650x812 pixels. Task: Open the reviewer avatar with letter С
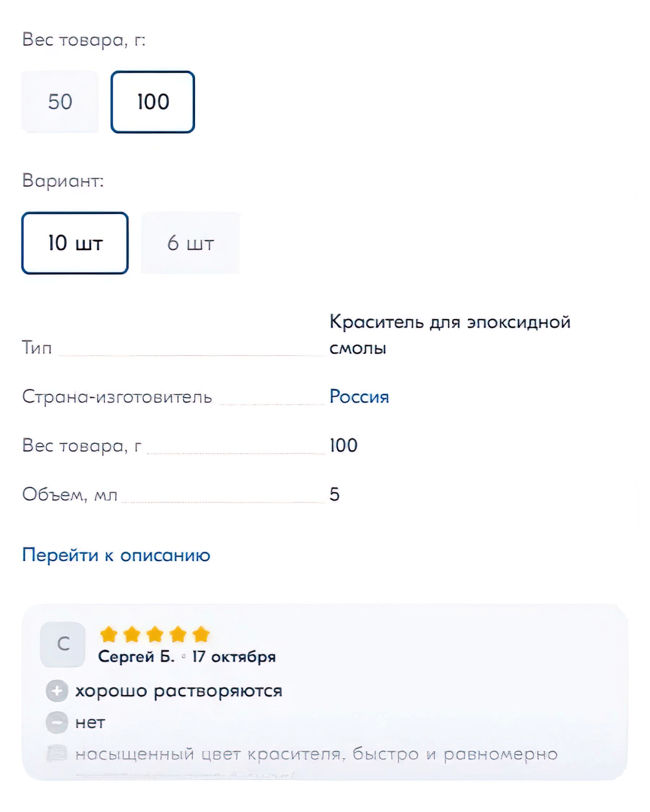63,643
